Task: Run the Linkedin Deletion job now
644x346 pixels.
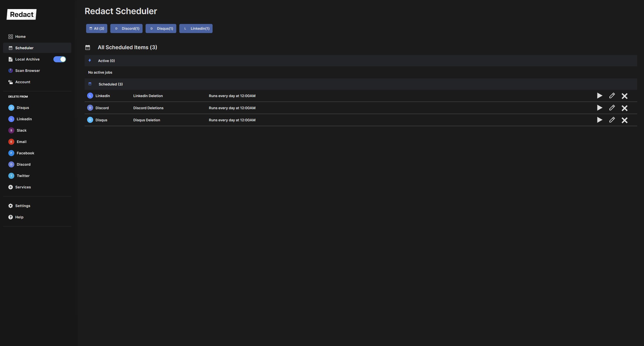Action: (599, 96)
